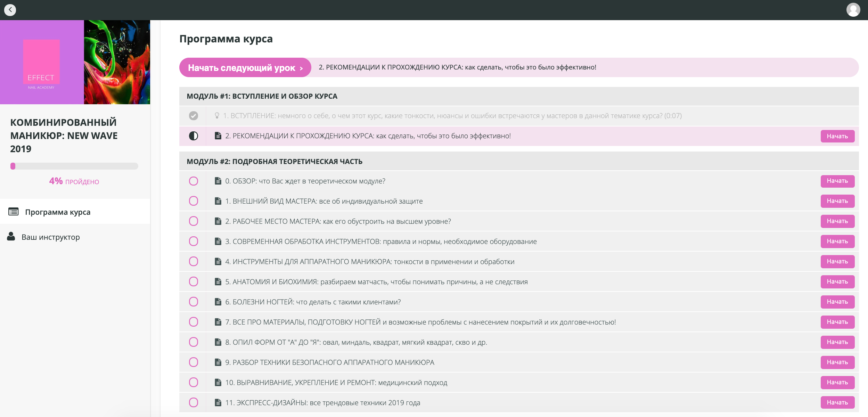Click the back arrow icon in top bar
The image size is (868, 417).
point(10,10)
